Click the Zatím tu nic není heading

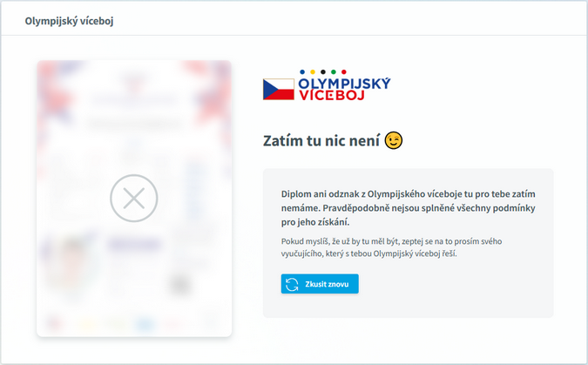(321, 140)
